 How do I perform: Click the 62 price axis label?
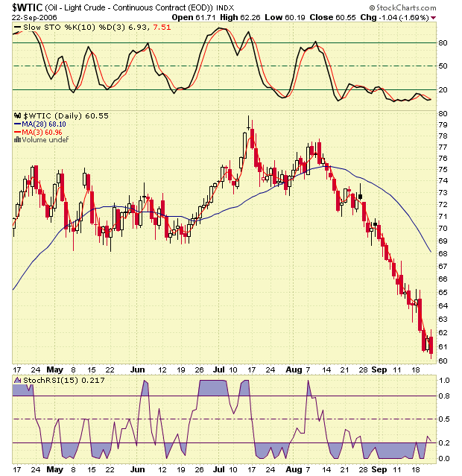tap(443, 333)
